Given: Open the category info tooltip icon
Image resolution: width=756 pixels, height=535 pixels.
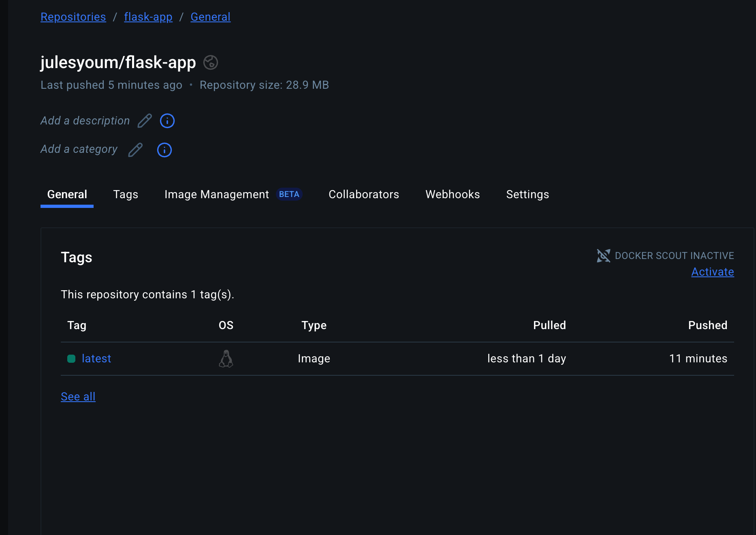Looking at the screenshot, I should pos(164,150).
